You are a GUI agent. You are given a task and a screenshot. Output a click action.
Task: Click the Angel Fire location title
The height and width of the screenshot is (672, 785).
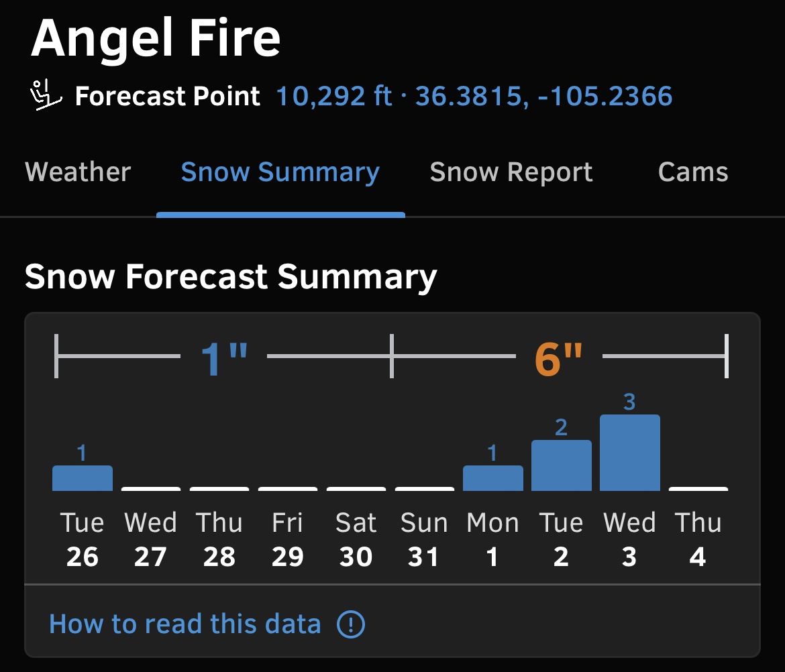pos(156,38)
